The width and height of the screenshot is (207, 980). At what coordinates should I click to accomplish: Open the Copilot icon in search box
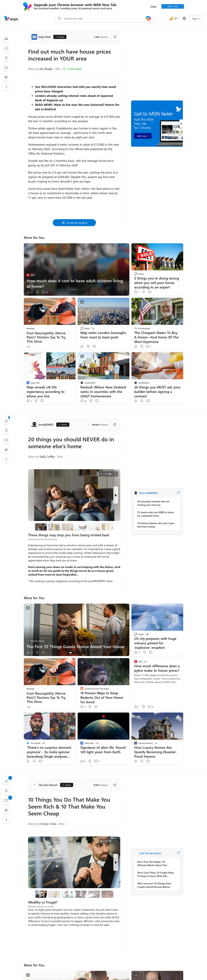(x=148, y=18)
